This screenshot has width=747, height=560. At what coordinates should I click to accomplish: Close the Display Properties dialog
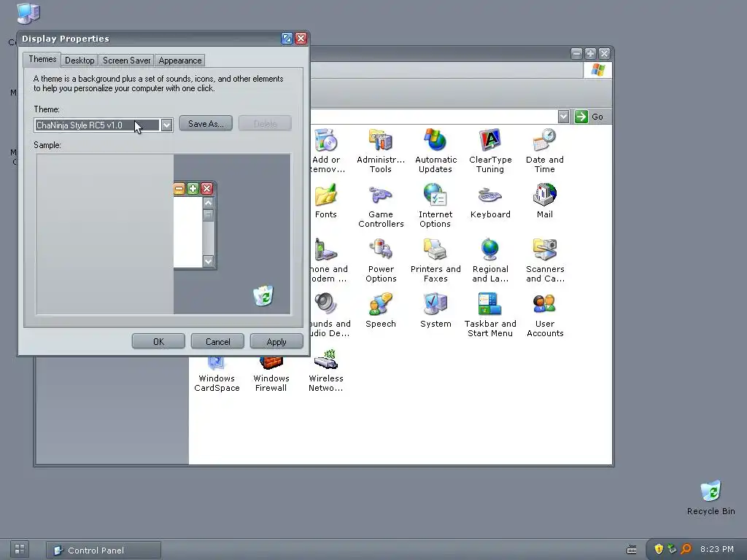[301, 39]
